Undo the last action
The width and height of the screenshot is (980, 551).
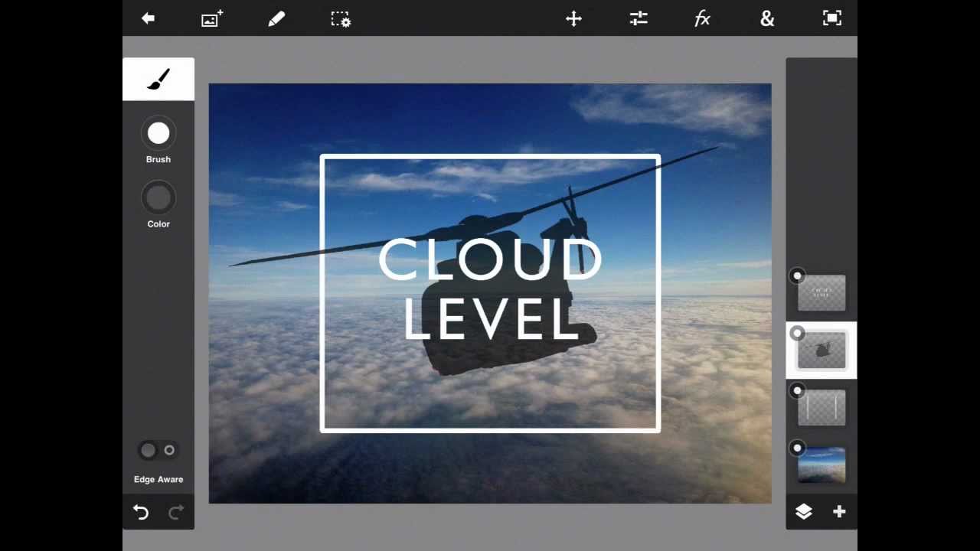click(141, 512)
